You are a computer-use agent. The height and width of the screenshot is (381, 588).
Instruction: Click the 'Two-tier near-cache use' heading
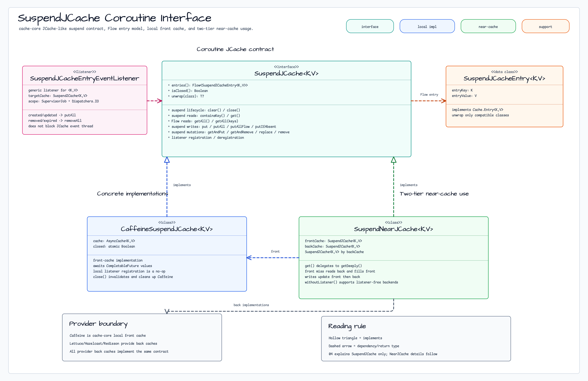[434, 194]
